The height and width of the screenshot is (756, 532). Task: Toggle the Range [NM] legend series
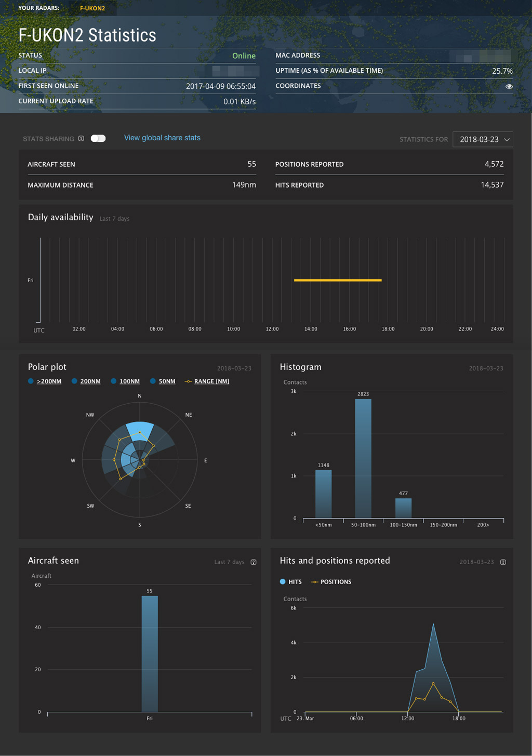tap(207, 381)
